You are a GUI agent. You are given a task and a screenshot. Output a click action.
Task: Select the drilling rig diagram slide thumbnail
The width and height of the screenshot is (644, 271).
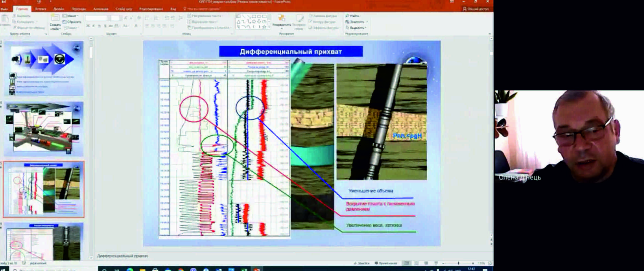(44, 129)
